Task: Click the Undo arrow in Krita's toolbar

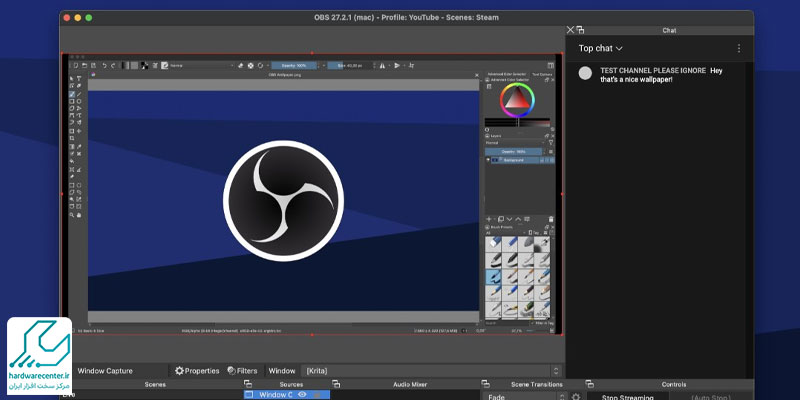Action: point(105,65)
